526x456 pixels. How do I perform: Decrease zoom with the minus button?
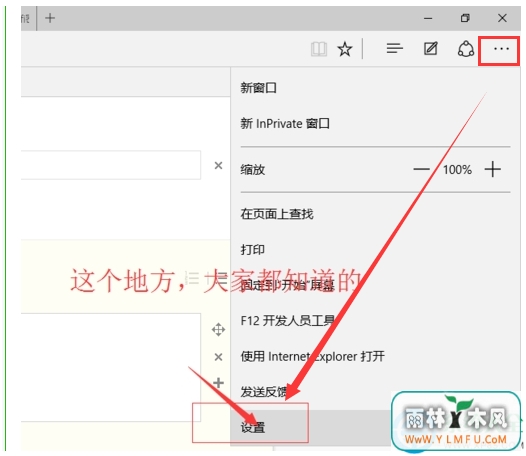[421, 169]
